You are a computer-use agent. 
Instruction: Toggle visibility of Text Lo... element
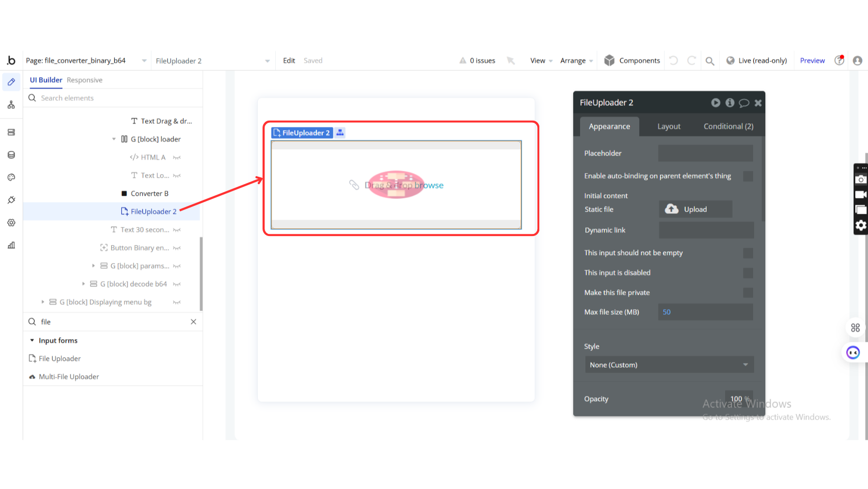(177, 176)
